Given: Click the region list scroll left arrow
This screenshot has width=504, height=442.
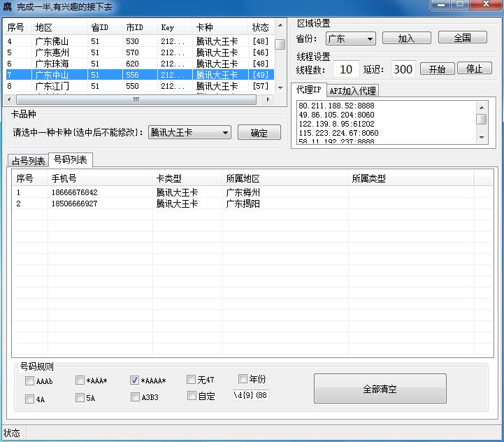Looking at the screenshot, I should point(9,99).
